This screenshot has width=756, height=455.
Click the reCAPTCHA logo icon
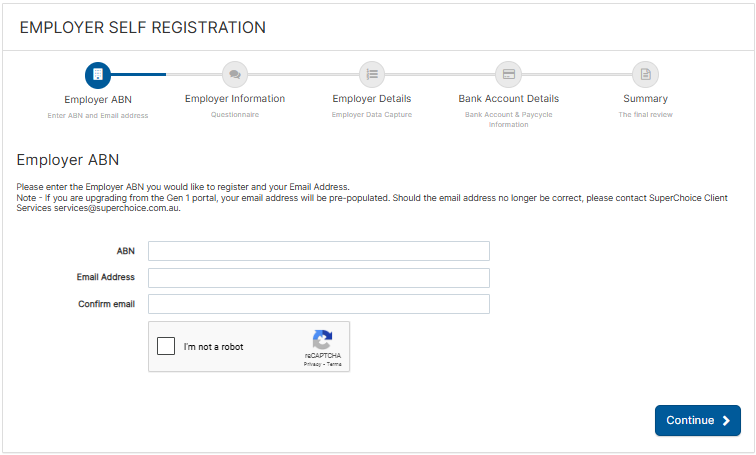[x=322, y=339]
